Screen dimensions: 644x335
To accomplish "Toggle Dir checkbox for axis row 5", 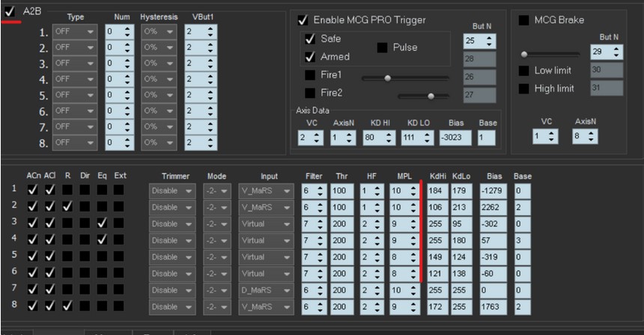I will click(x=85, y=256).
